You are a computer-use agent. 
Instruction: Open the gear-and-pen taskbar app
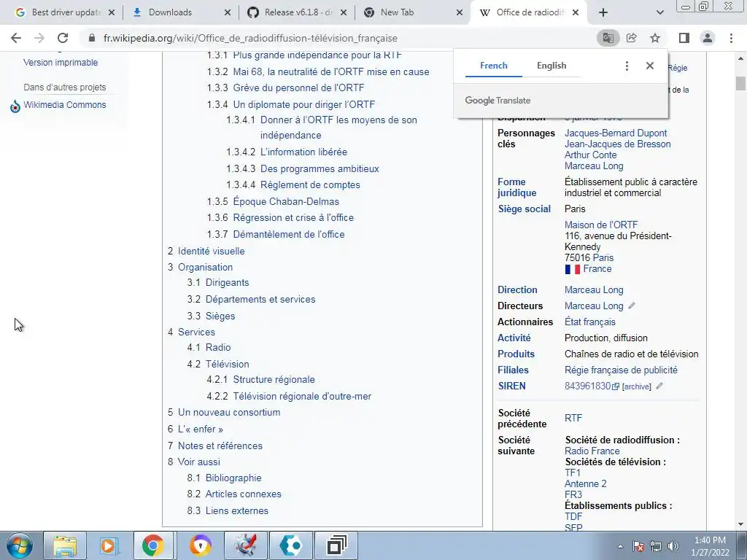[246, 545]
